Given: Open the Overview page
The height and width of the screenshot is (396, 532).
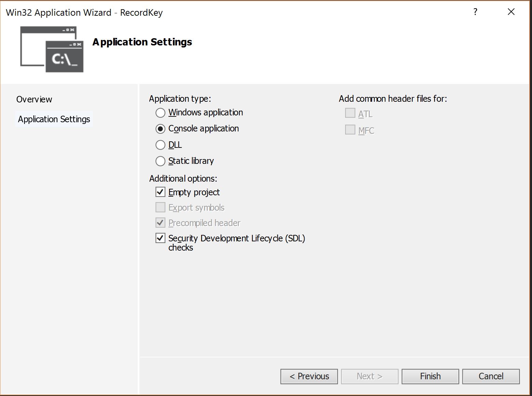Looking at the screenshot, I should [x=34, y=99].
